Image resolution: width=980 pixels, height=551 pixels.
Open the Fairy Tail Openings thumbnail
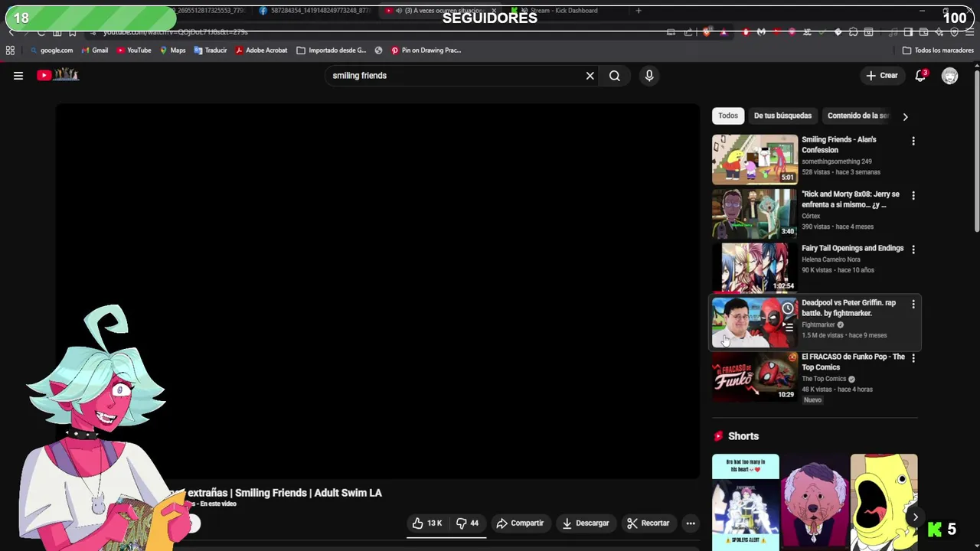coord(755,268)
